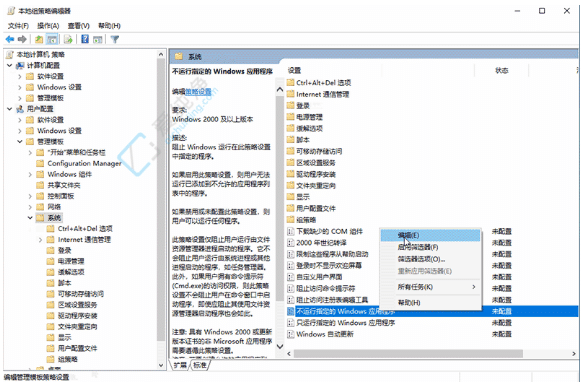This screenshot has width=581, height=384.
Task: Choose 应用筛选器(F) in the context menu
Action: pos(431,247)
